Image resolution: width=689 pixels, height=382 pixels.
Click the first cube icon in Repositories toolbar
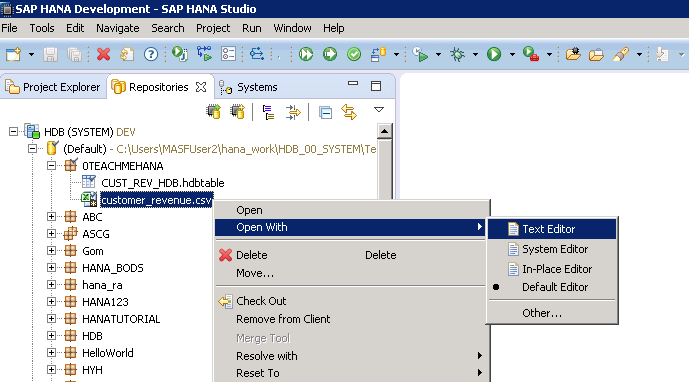coord(214,112)
